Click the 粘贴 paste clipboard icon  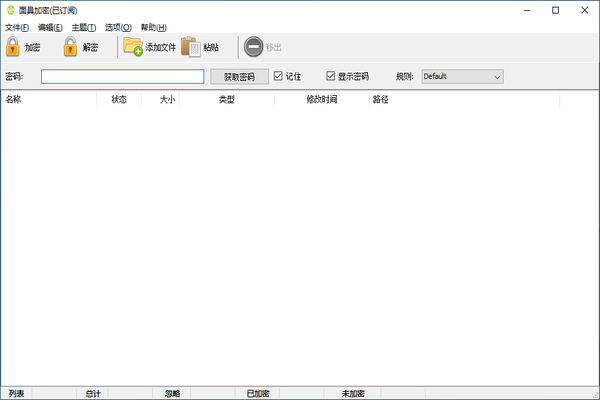(x=191, y=47)
